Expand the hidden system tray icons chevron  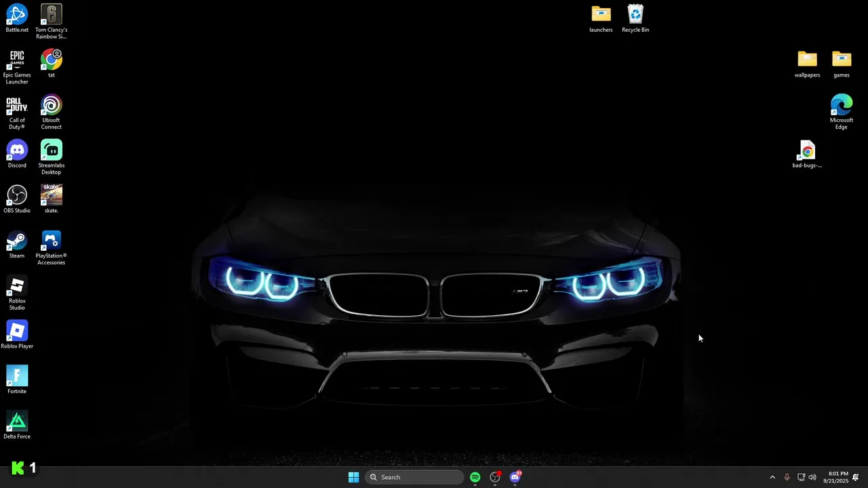772,477
